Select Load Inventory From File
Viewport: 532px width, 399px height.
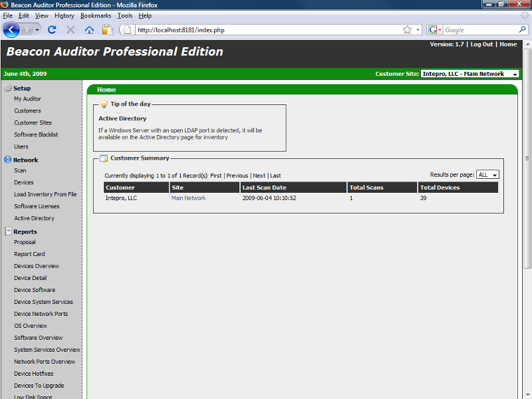(x=45, y=194)
